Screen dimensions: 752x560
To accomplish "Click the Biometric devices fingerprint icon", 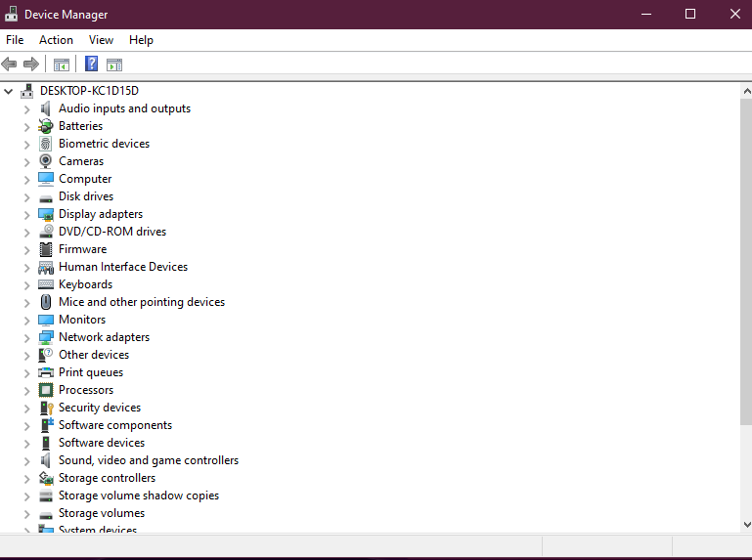I will pos(46,144).
